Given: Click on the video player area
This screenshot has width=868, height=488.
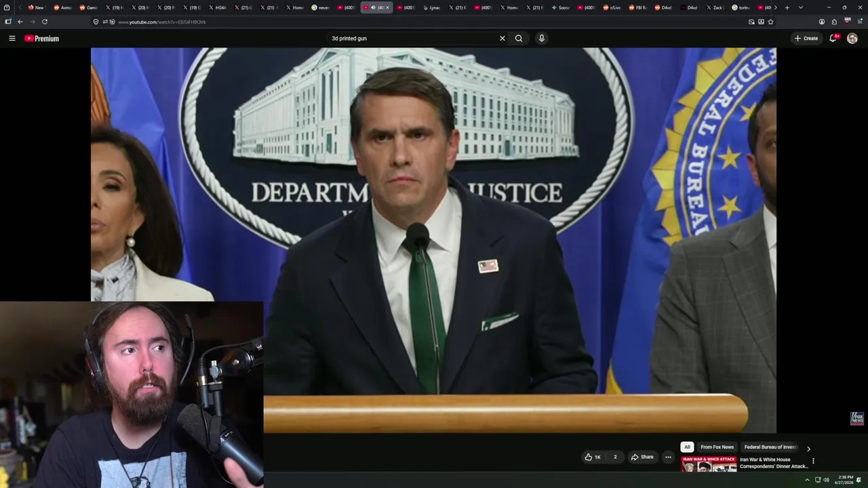Looking at the screenshot, I should coord(433,240).
